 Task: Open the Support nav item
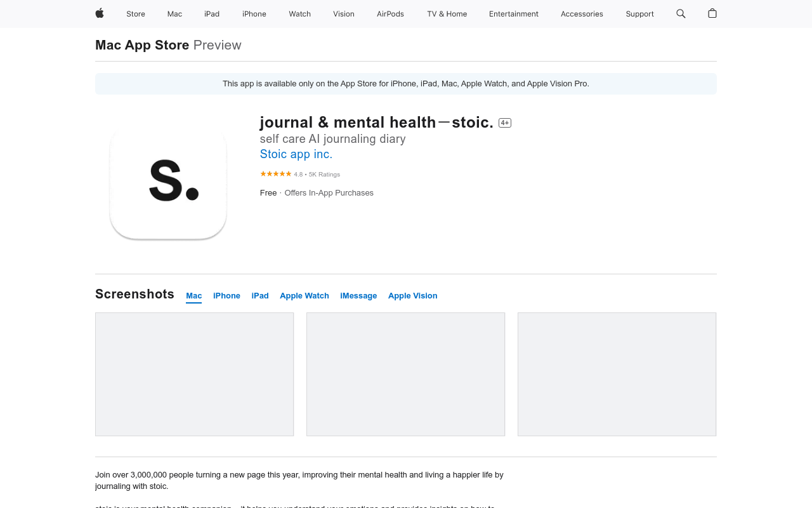point(639,14)
